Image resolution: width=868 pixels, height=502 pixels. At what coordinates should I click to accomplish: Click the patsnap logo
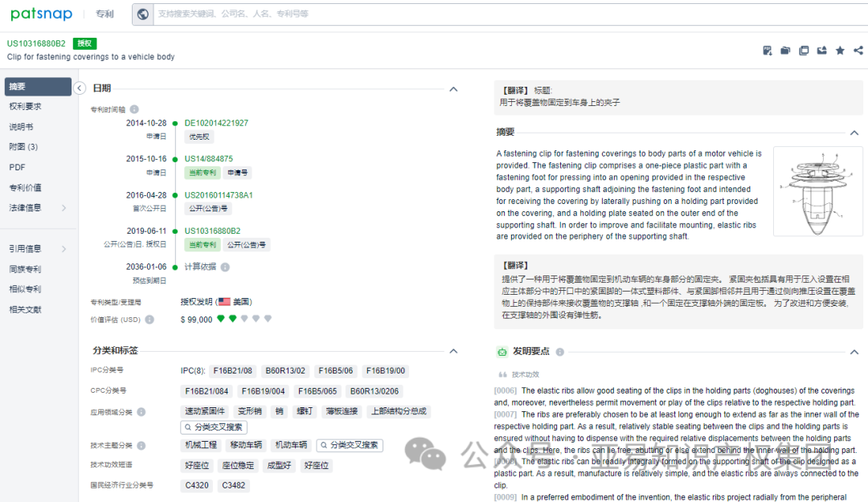pyautogui.click(x=41, y=14)
